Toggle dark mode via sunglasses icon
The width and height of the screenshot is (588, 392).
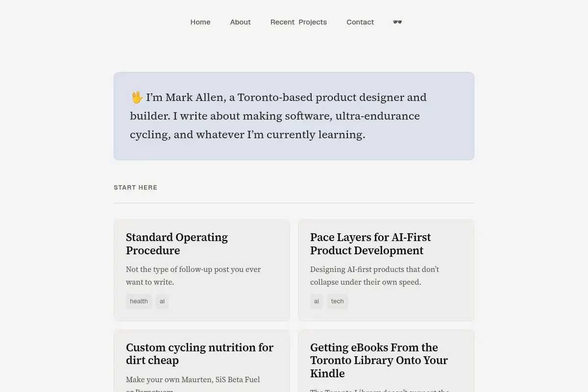pyautogui.click(x=397, y=22)
